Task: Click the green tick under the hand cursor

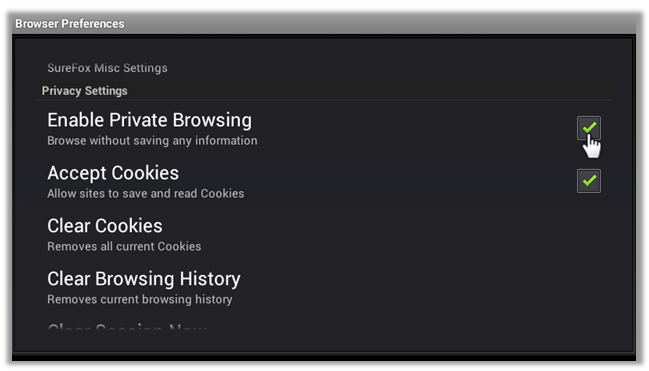Action: [x=589, y=127]
